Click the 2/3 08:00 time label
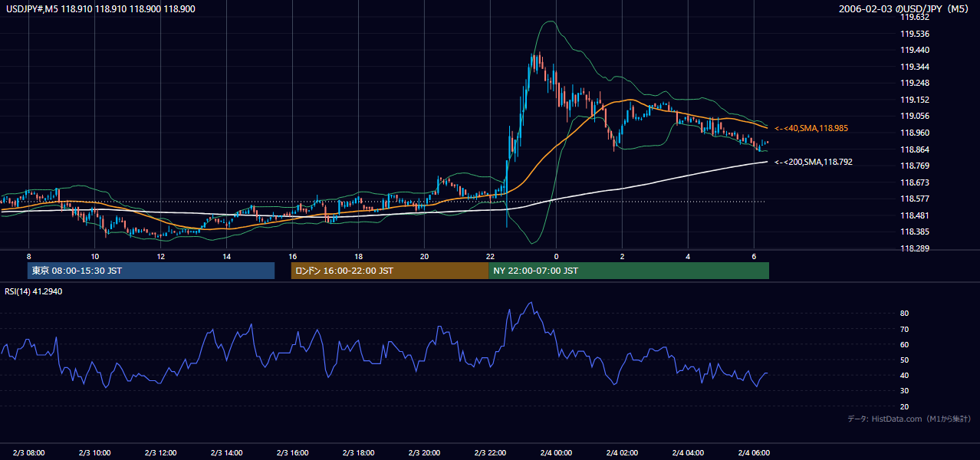 pyautogui.click(x=28, y=452)
